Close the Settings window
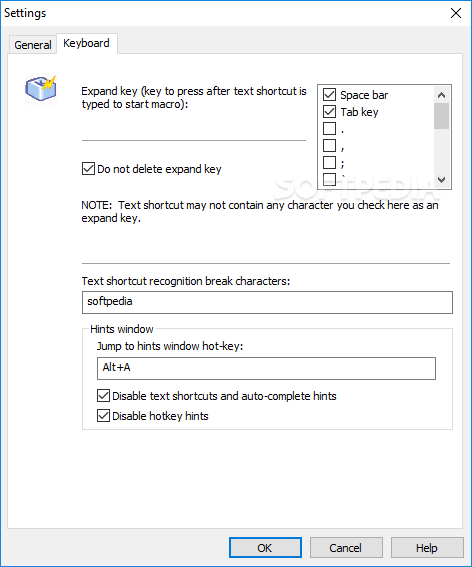The width and height of the screenshot is (472, 567). [456, 13]
